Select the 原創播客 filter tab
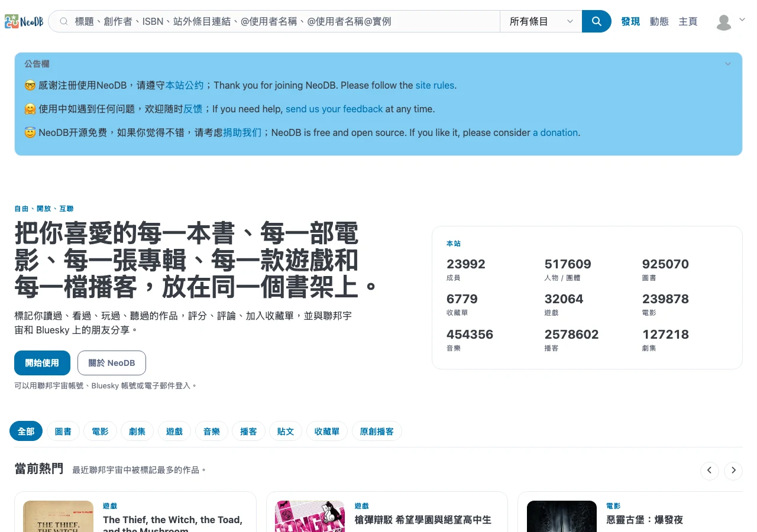Screen dimensions: 757x532 [377, 432]
